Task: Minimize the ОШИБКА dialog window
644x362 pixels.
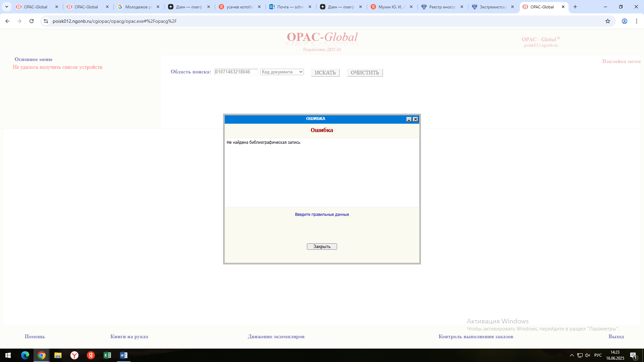Action: (x=409, y=119)
